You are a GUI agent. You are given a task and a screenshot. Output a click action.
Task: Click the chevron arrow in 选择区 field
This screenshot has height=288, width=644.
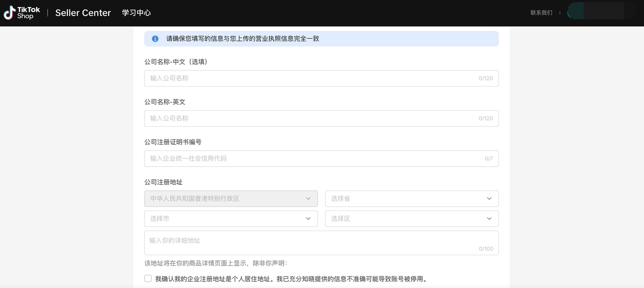pos(489,219)
